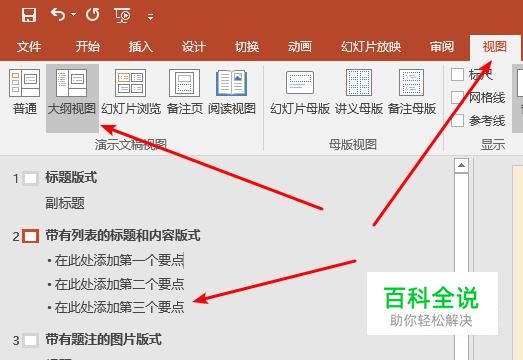523x360 pixels.
Task: Click outline pane scrollbar up arrow
Action: click(x=462, y=165)
